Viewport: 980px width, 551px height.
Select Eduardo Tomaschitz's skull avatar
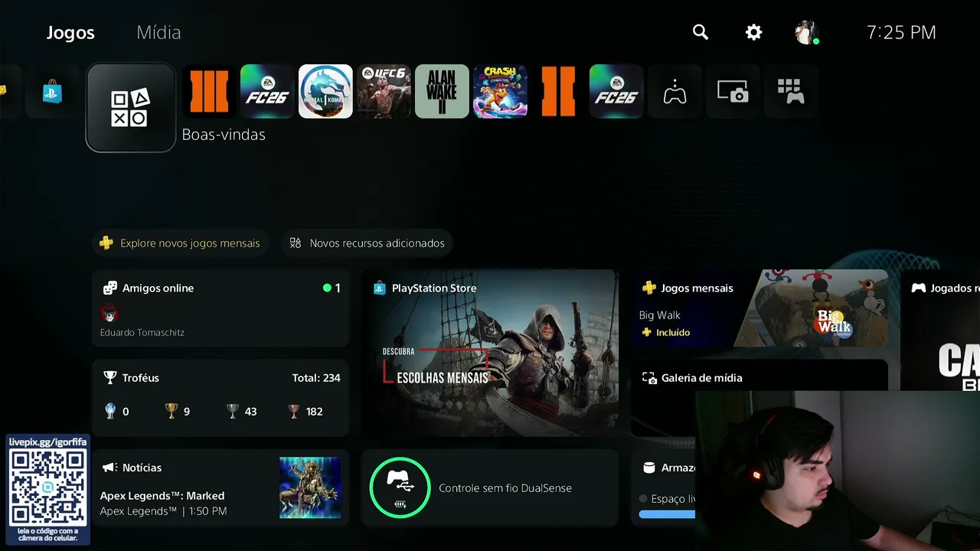click(109, 314)
